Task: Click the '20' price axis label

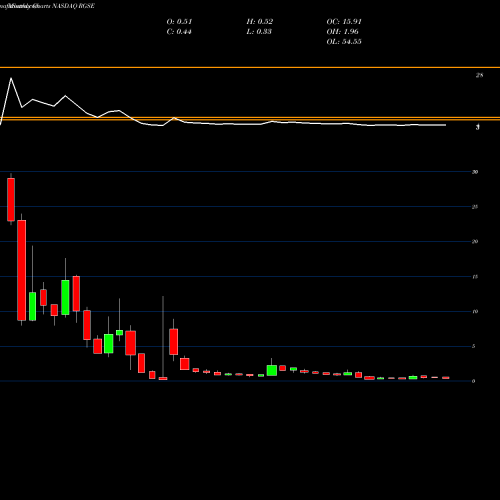Action: (x=475, y=242)
